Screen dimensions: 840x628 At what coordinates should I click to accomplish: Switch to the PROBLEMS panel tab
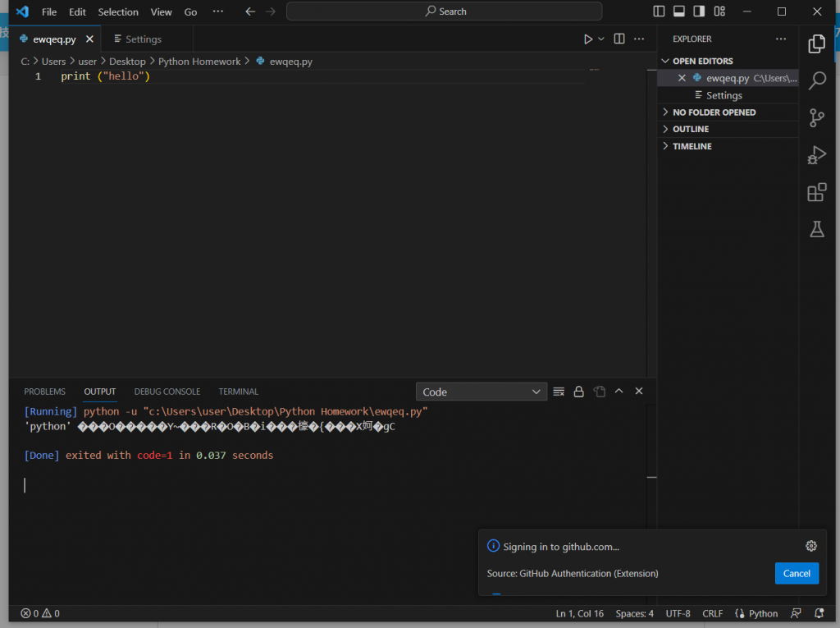pos(44,392)
